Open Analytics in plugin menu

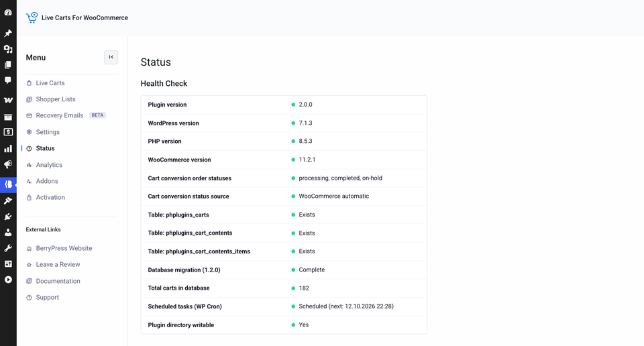[x=49, y=165]
